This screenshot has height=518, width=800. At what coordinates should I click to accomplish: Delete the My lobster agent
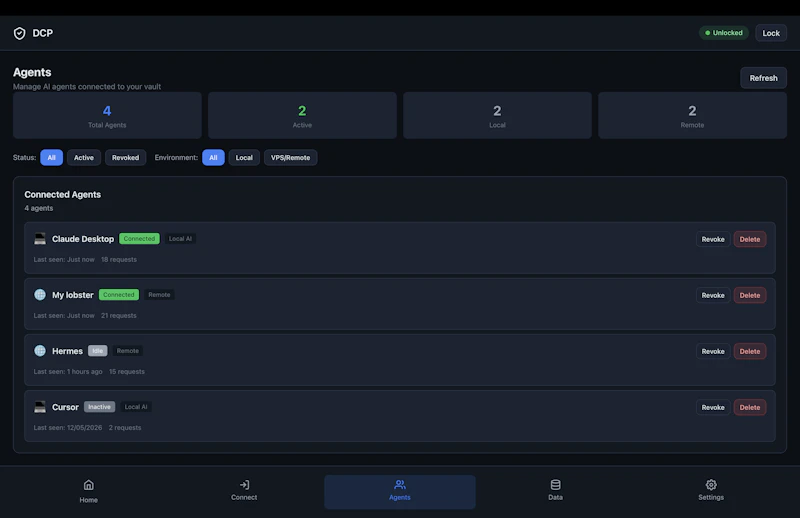(x=749, y=295)
